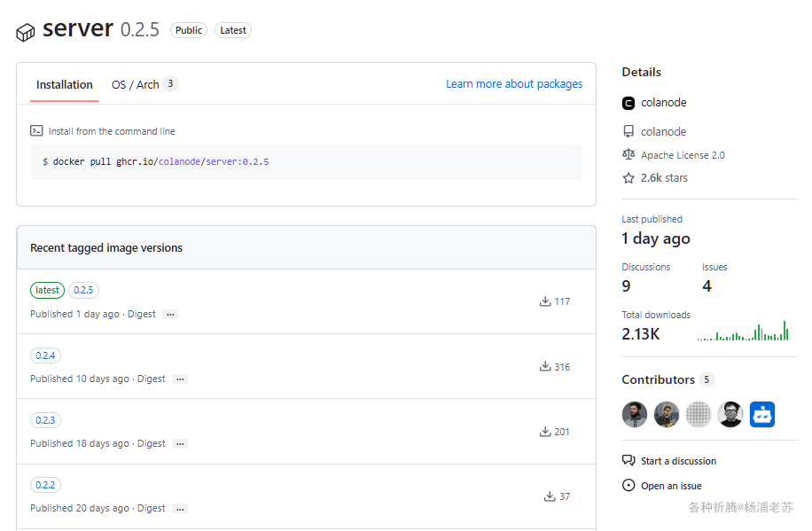The width and height of the screenshot is (812, 531).
Task: Click the 0.2.3 version tag
Action: [45, 420]
